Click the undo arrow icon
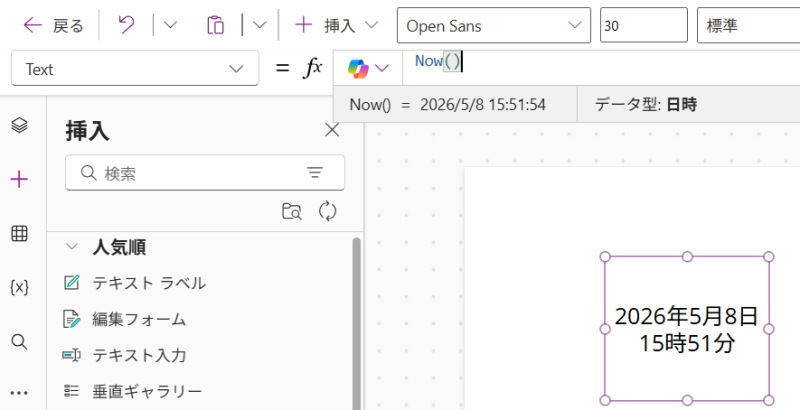The height and width of the screenshot is (410, 800). 126,24
